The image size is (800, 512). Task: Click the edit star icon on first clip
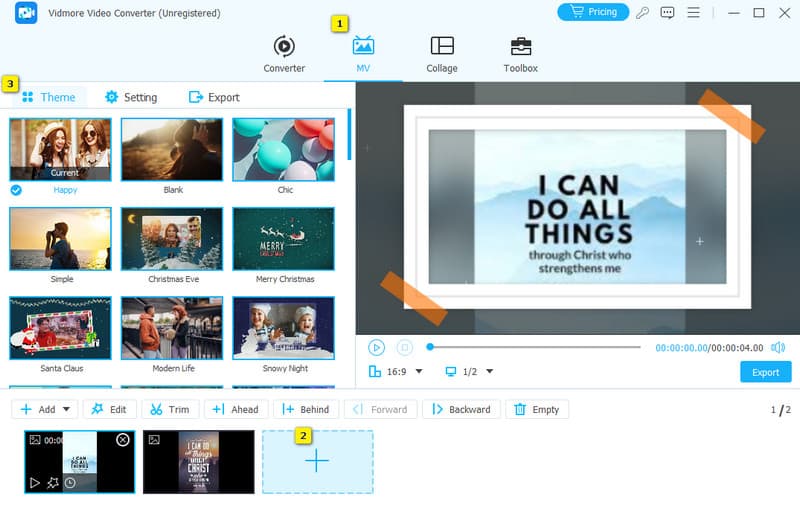click(52, 483)
